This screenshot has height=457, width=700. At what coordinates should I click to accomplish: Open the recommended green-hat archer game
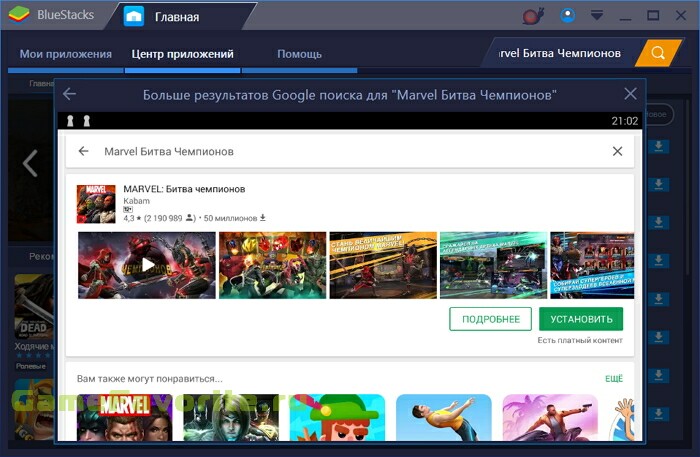coord(337,417)
